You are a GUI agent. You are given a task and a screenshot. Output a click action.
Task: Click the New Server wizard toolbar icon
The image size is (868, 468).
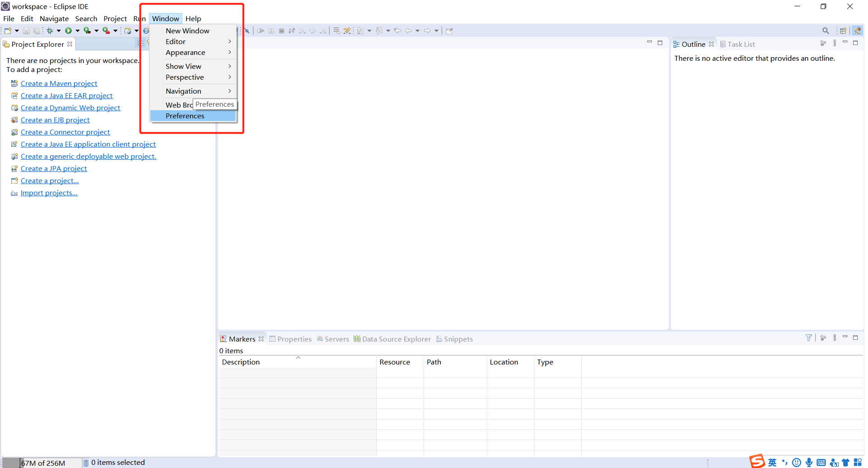click(x=128, y=31)
